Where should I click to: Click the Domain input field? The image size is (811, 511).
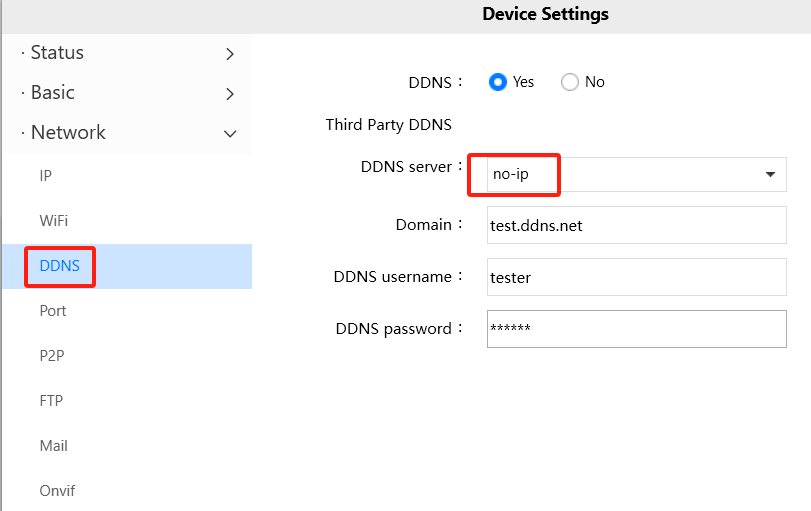[636, 225]
